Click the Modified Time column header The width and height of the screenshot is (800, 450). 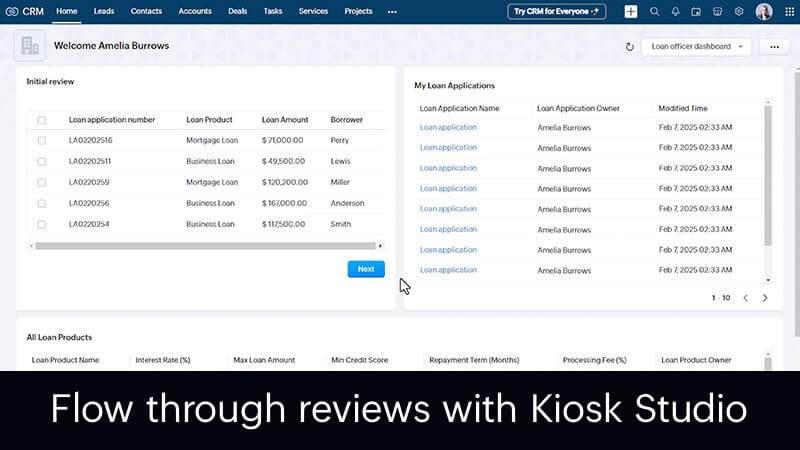coord(683,108)
